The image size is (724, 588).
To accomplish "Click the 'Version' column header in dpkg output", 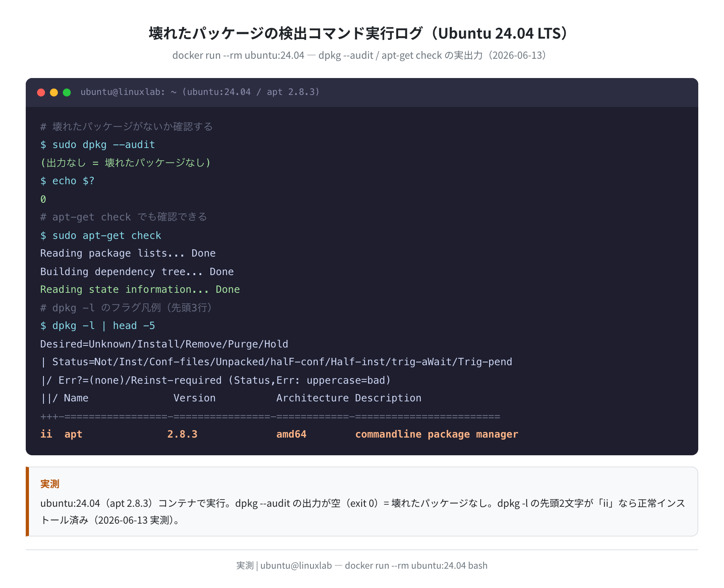I will 195,398.
